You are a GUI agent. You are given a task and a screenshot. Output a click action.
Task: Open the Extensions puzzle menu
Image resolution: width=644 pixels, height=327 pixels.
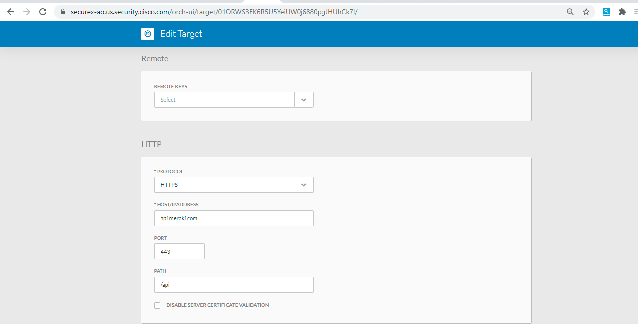tap(622, 12)
